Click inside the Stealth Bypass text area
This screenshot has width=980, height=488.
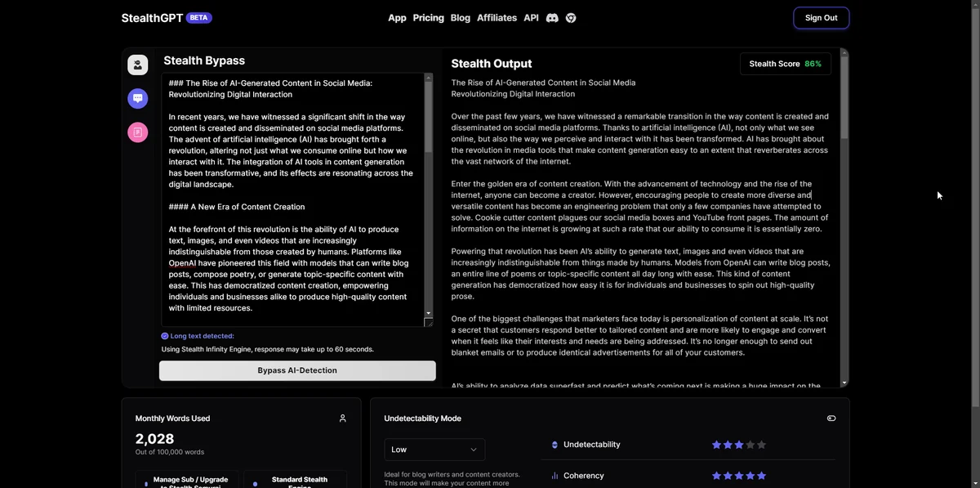click(x=294, y=196)
